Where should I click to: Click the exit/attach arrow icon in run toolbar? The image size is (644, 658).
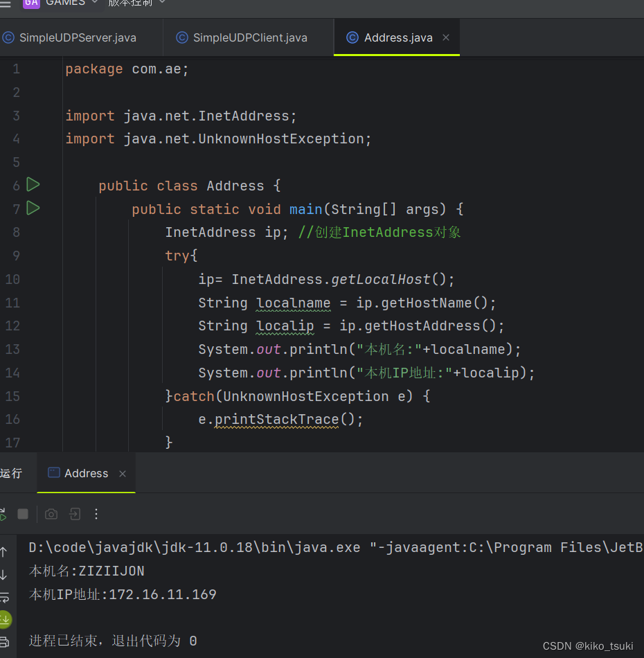point(75,515)
